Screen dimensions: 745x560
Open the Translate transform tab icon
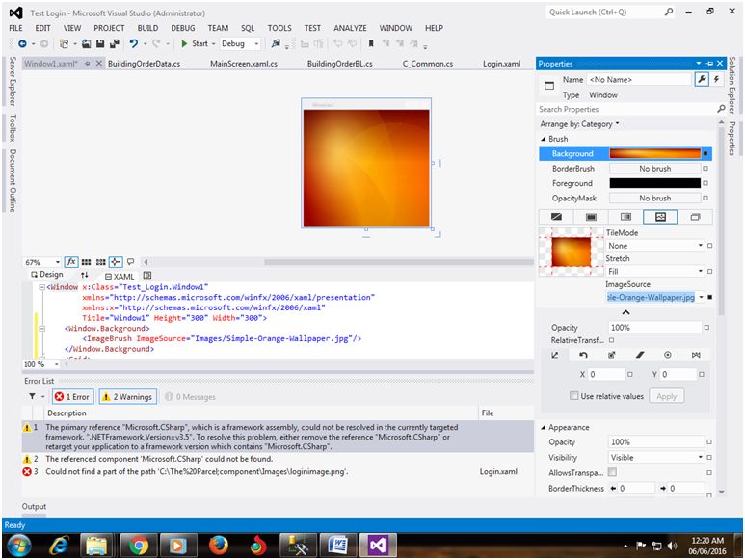pos(555,355)
